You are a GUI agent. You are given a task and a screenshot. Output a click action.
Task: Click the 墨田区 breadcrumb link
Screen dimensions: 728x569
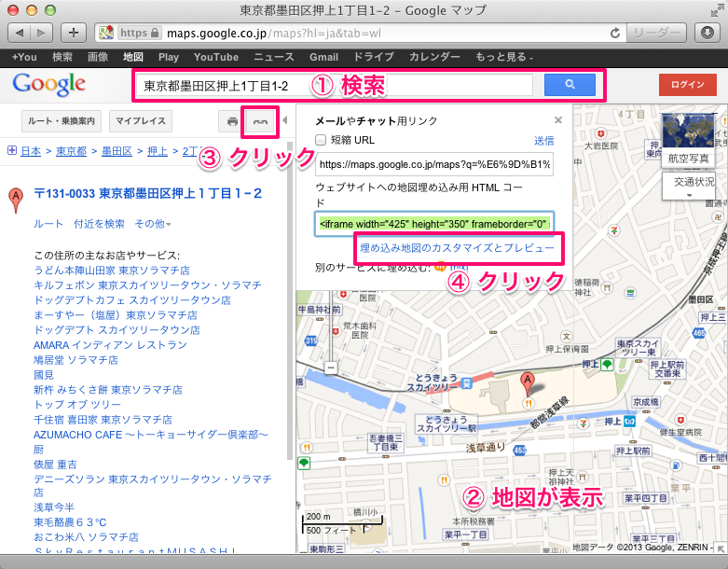click(117, 151)
